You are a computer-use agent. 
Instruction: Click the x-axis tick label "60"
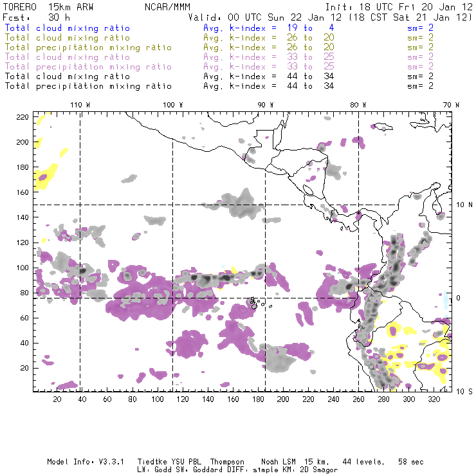[107, 399]
